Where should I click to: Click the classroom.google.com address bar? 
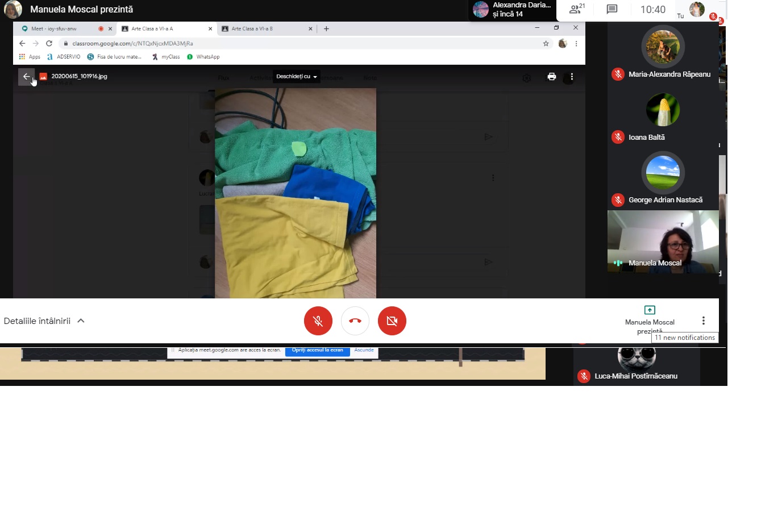(x=284, y=43)
